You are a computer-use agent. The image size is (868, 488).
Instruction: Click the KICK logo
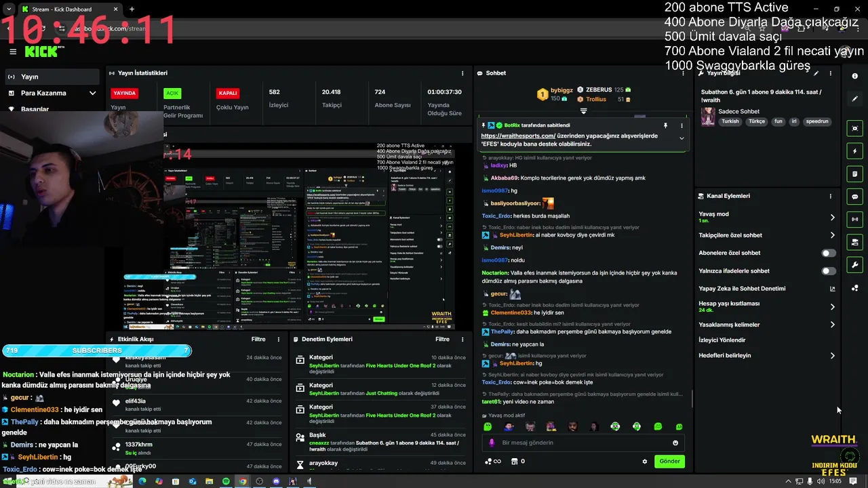point(41,52)
